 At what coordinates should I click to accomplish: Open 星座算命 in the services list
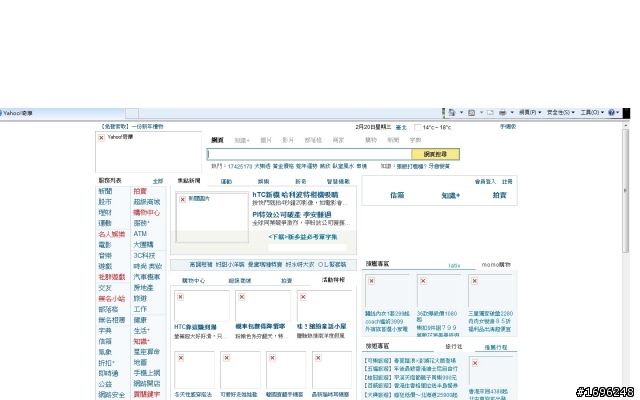coord(147,351)
